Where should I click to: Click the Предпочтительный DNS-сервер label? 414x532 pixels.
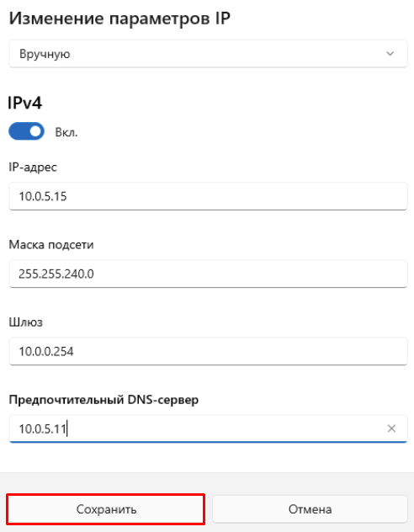(x=103, y=400)
